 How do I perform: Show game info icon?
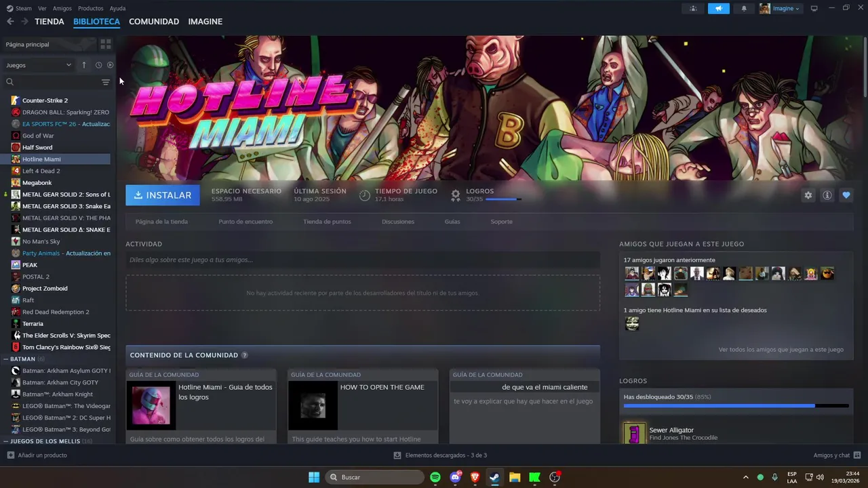tap(827, 195)
